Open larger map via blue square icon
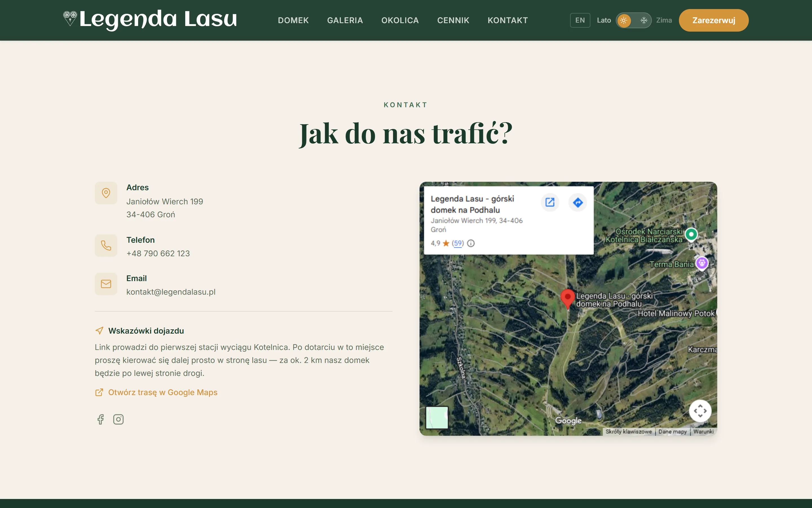This screenshot has height=508, width=812. click(550, 202)
